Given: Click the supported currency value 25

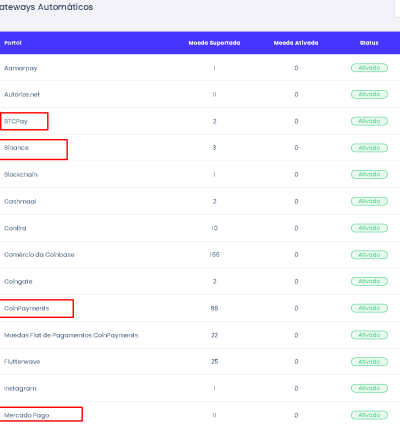Looking at the screenshot, I should pos(214,362).
